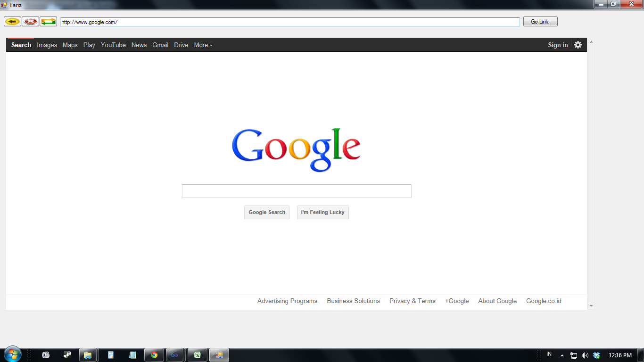Click the volume icon in system tray

point(585,355)
